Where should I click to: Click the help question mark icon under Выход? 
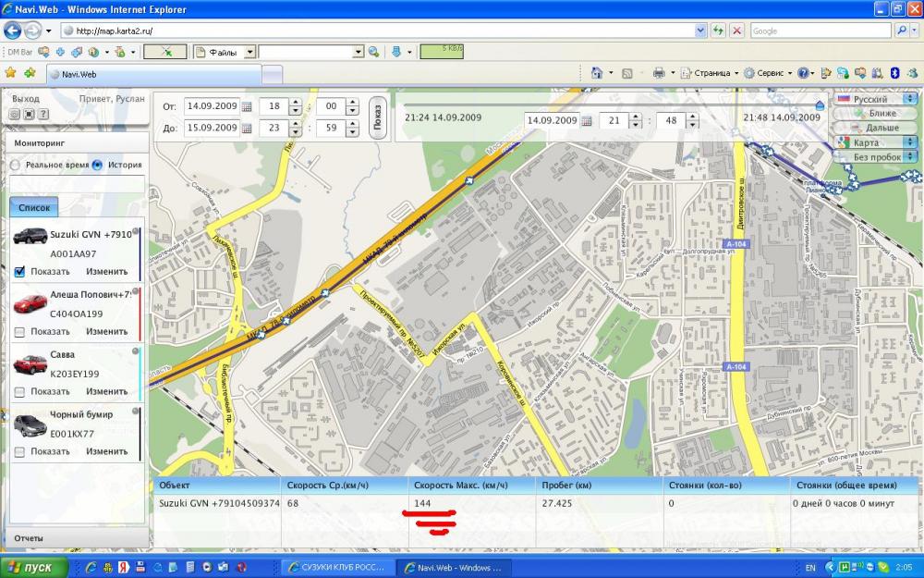pyautogui.click(x=43, y=114)
